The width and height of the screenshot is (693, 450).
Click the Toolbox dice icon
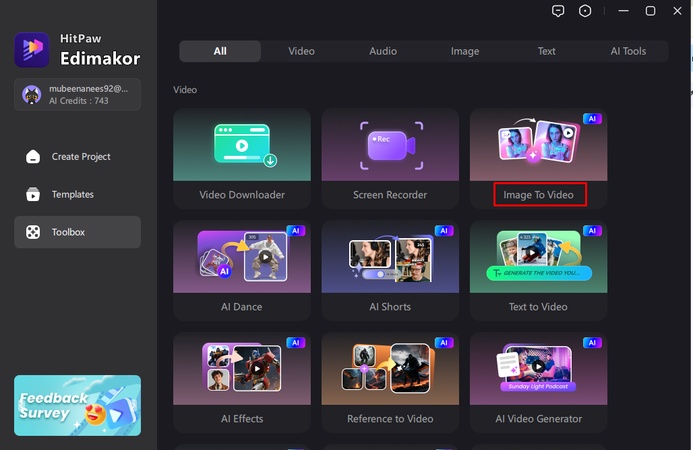pyautogui.click(x=33, y=232)
